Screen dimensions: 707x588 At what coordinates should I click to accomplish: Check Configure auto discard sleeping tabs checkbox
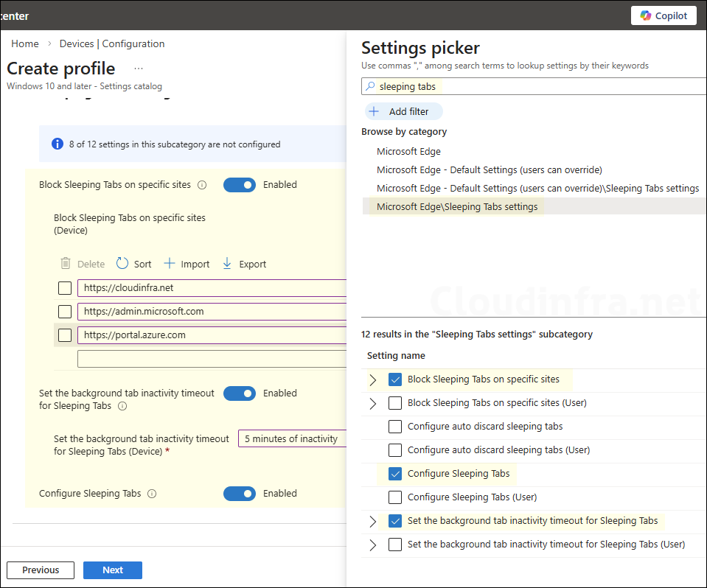pos(395,427)
